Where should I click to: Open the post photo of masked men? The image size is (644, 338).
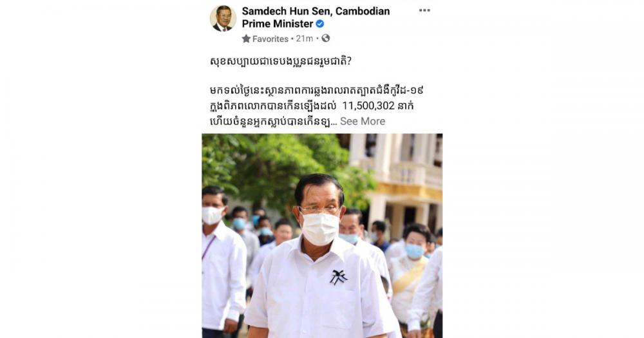tap(322, 236)
